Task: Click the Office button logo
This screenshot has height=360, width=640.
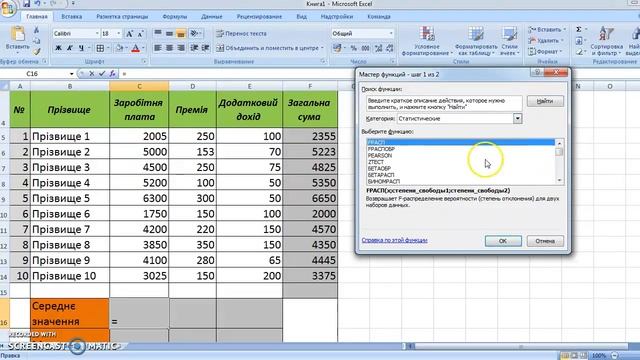Action: [x=8, y=8]
